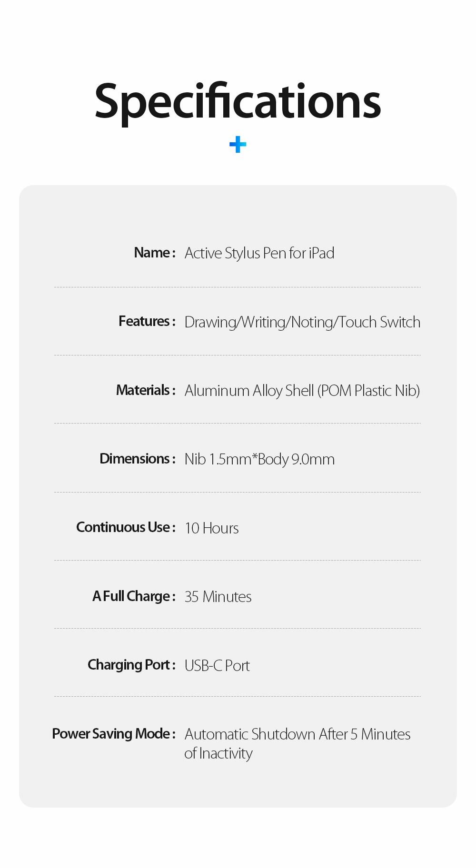This screenshot has height=868, width=476.
Task: Select the Name label
Action: point(155,253)
